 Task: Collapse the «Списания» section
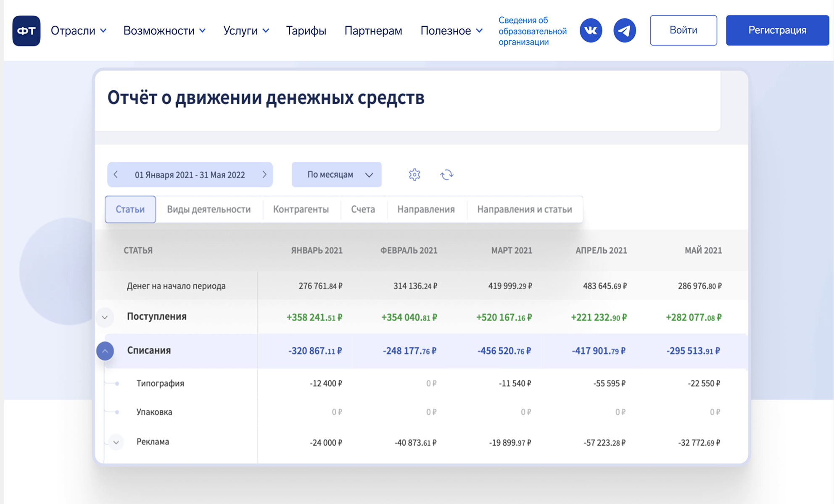click(x=105, y=351)
